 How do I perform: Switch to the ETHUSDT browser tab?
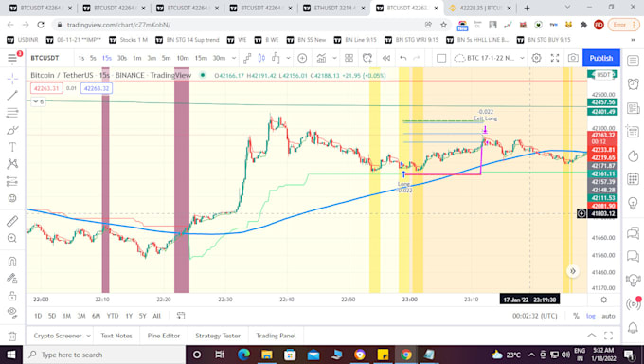click(x=334, y=8)
